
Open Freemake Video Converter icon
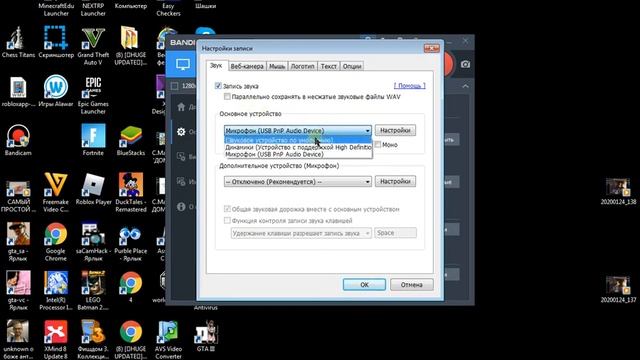coord(56,193)
